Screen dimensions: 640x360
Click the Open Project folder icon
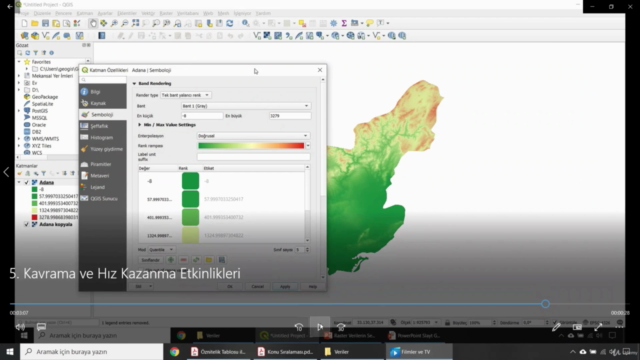coord(35,23)
